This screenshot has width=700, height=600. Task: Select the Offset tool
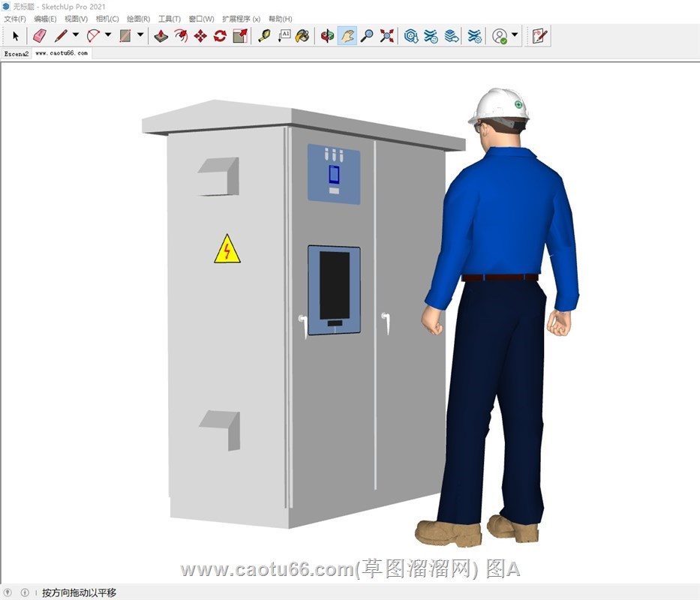(x=181, y=36)
